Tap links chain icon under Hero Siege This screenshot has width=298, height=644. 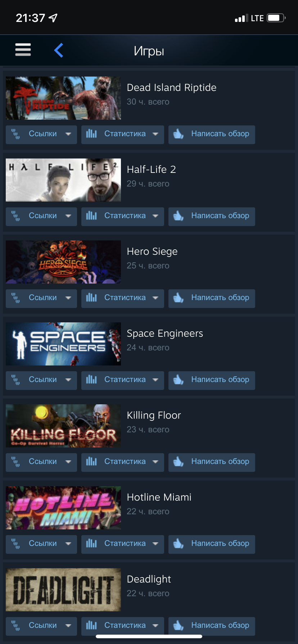[x=15, y=298]
